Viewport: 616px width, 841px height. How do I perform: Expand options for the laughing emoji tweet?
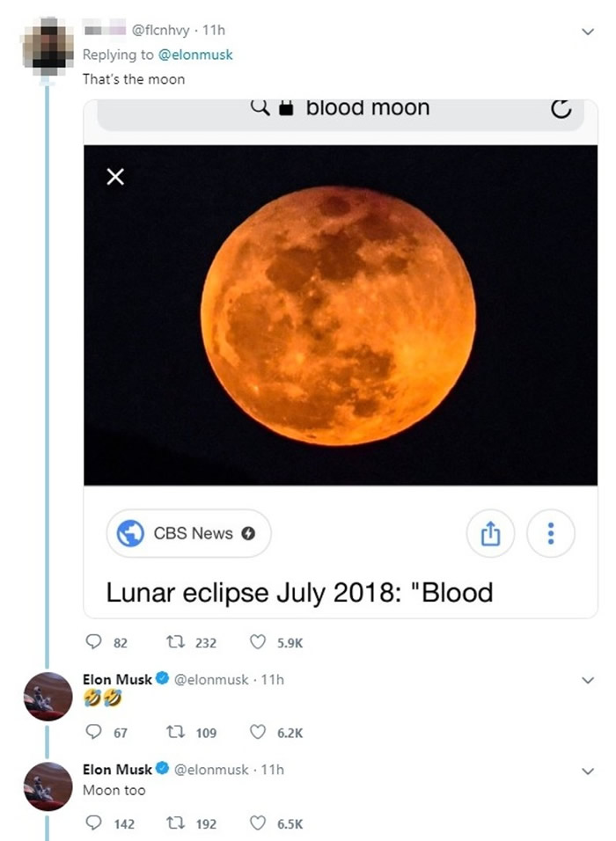coord(588,680)
